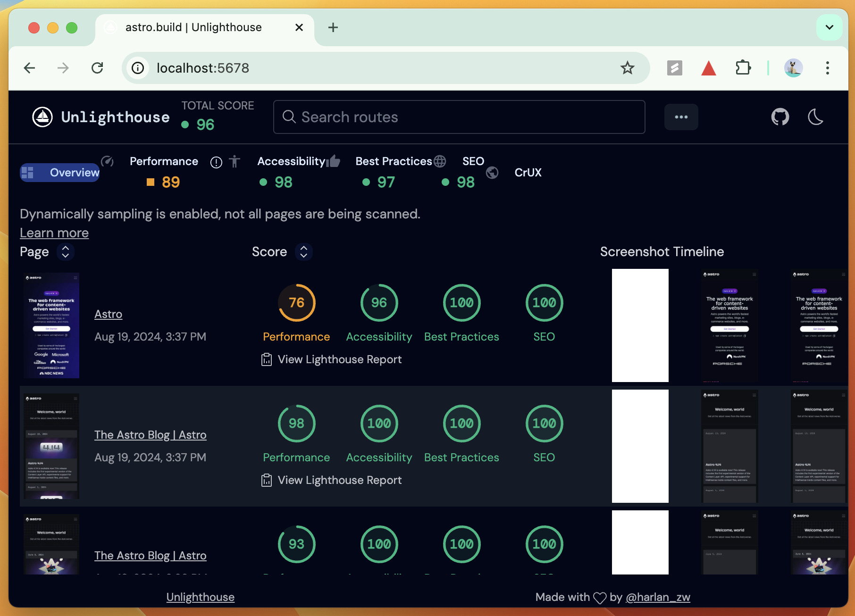Bookmark this page with star icon
Viewport: 855px width, 616px height.
pyautogui.click(x=627, y=68)
